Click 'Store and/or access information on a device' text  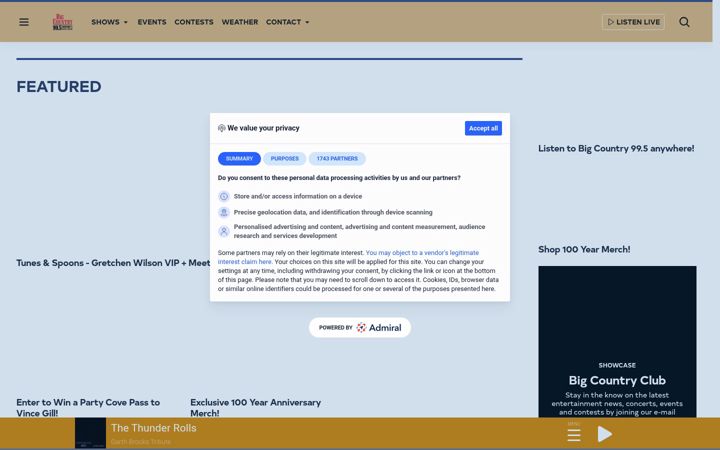click(298, 197)
